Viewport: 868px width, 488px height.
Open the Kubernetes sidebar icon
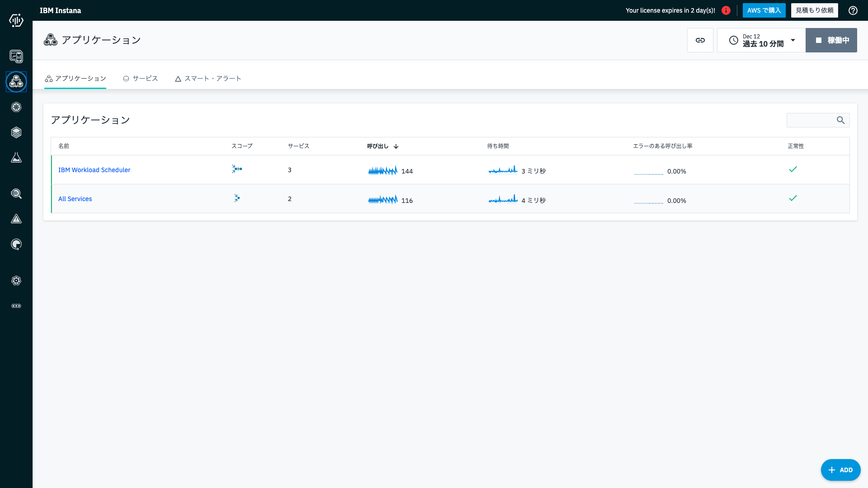pos(16,107)
